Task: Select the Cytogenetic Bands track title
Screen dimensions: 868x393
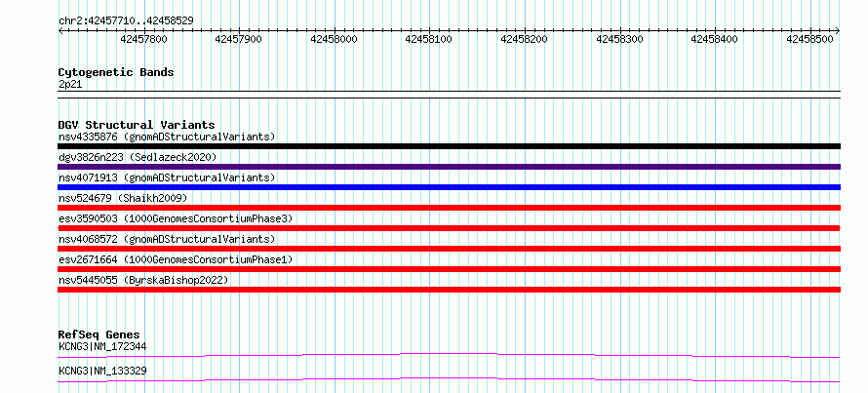Action: click(116, 72)
